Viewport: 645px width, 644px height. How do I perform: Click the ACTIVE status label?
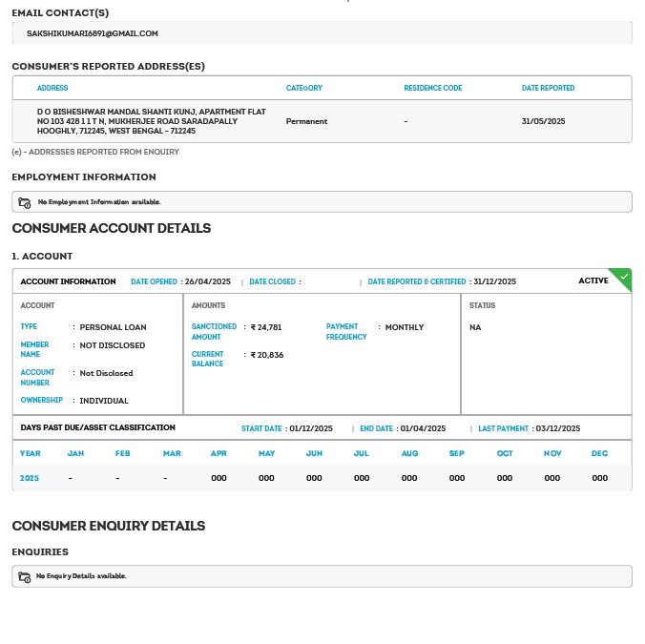point(593,280)
